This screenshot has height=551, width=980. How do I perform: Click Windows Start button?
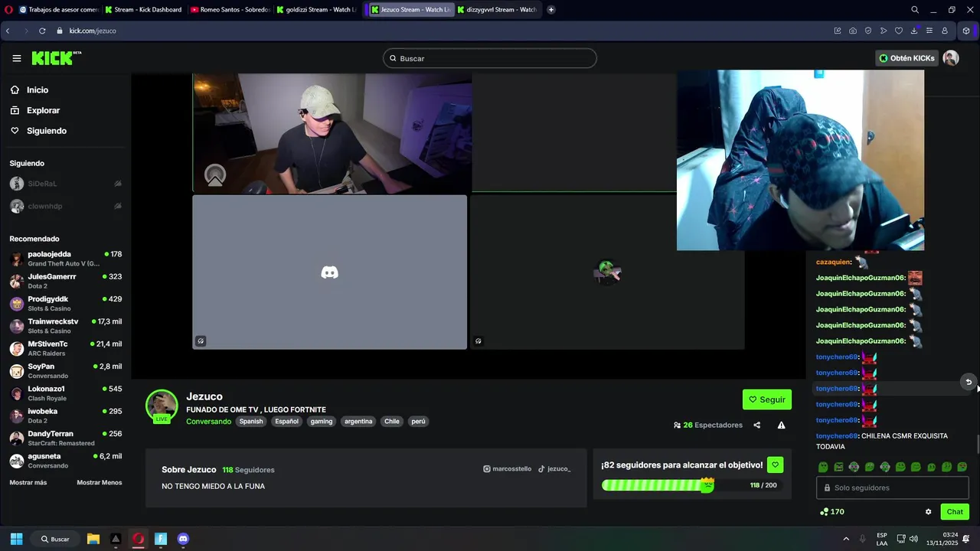point(16,539)
